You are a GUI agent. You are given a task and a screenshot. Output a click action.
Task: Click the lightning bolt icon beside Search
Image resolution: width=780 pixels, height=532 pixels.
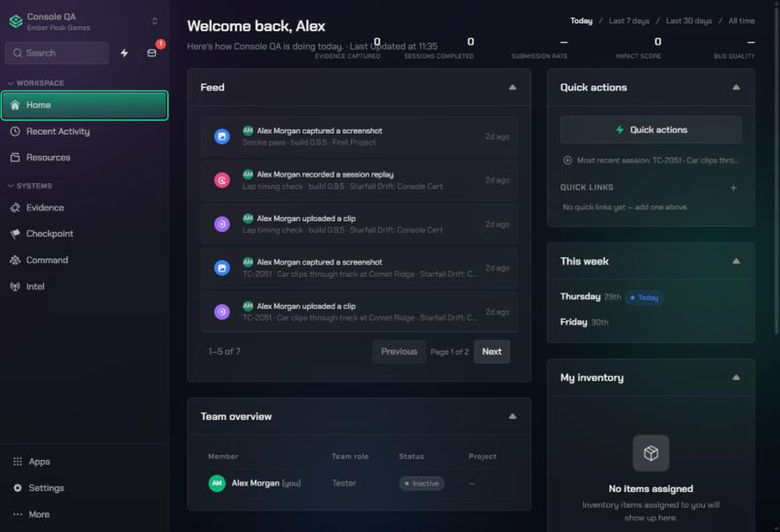point(124,53)
